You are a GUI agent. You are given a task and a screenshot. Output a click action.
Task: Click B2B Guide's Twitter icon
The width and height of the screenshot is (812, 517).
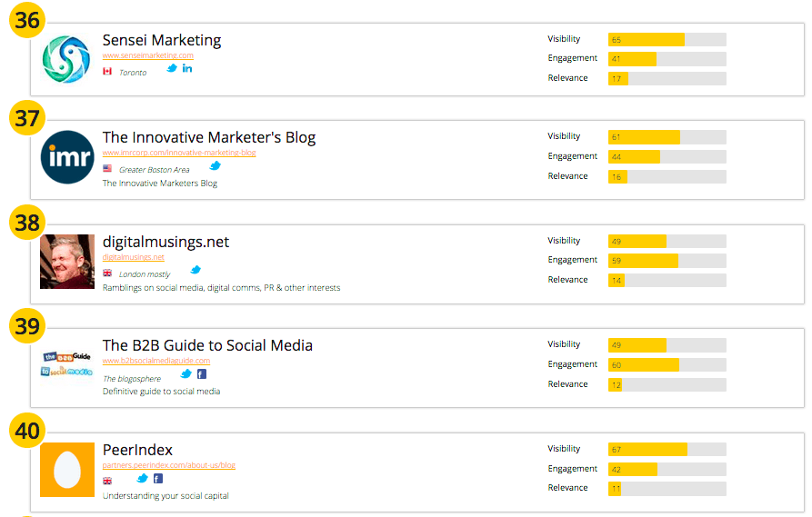coord(186,373)
